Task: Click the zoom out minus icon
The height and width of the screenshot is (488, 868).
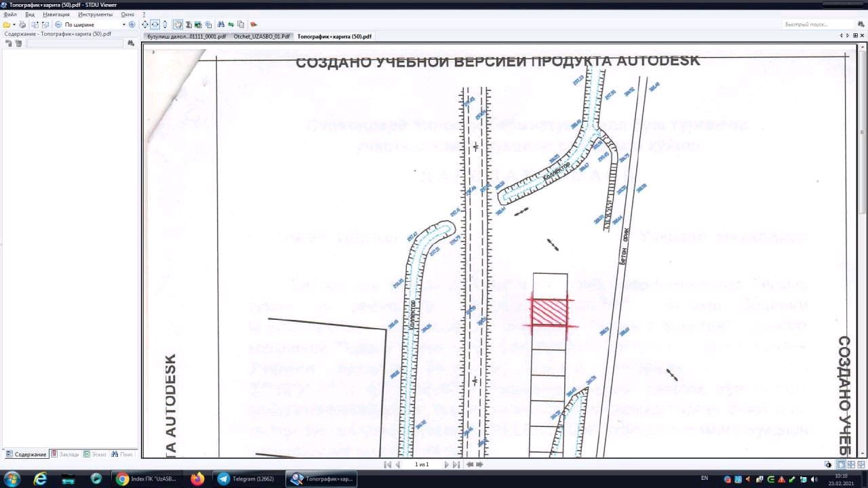Action: point(58,24)
